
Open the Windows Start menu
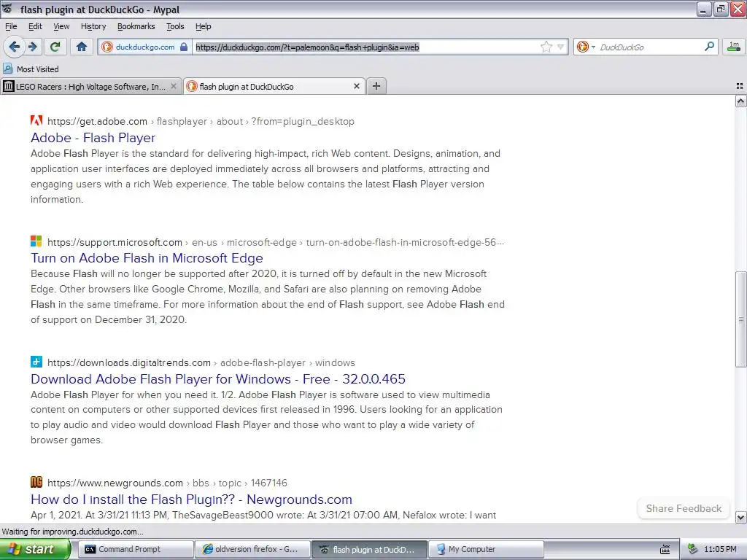point(34,549)
